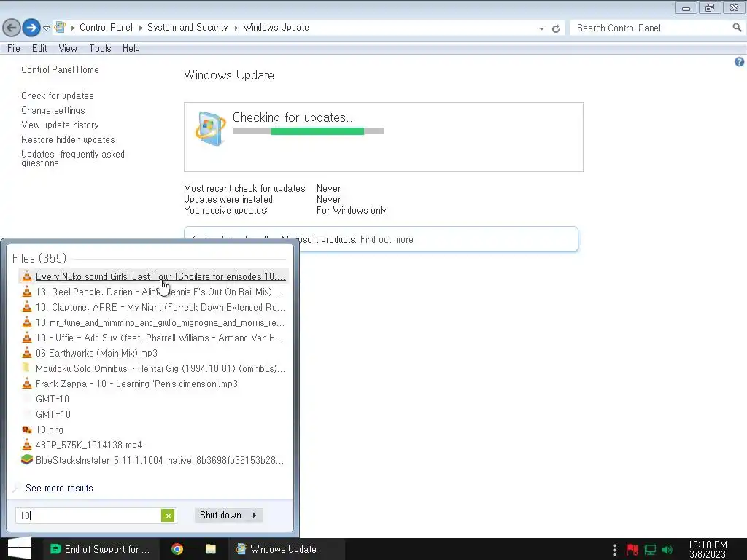747x560 pixels.
Task: Open Restore hidden updates
Action: [68, 140]
